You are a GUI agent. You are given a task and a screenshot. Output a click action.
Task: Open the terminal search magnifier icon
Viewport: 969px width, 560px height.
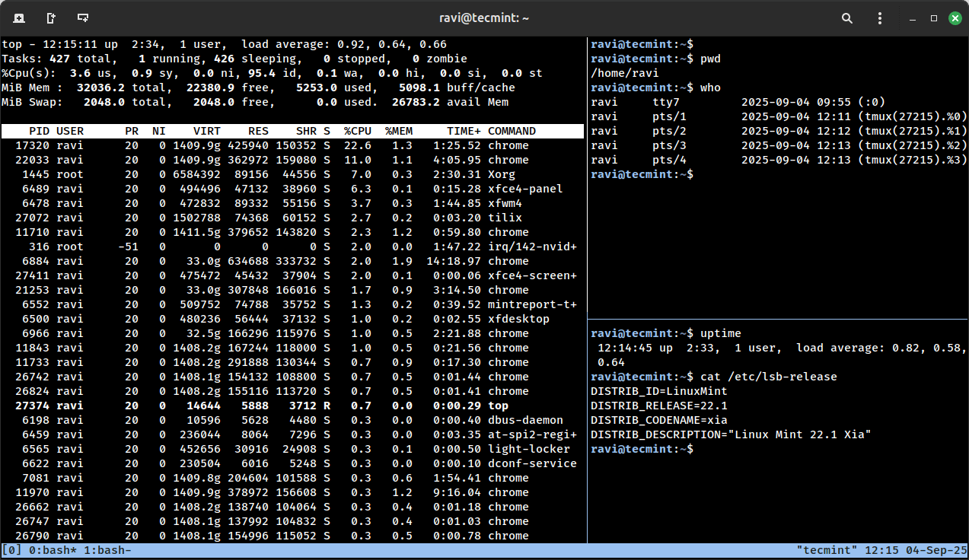click(x=847, y=17)
